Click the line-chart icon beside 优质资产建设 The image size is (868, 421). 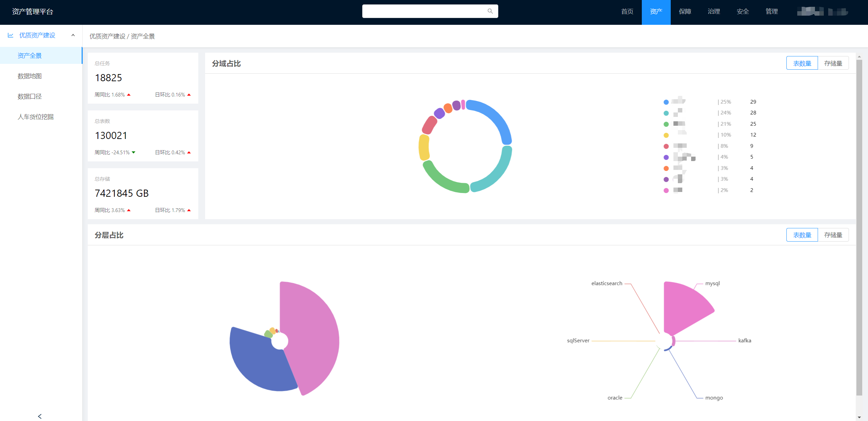point(11,35)
